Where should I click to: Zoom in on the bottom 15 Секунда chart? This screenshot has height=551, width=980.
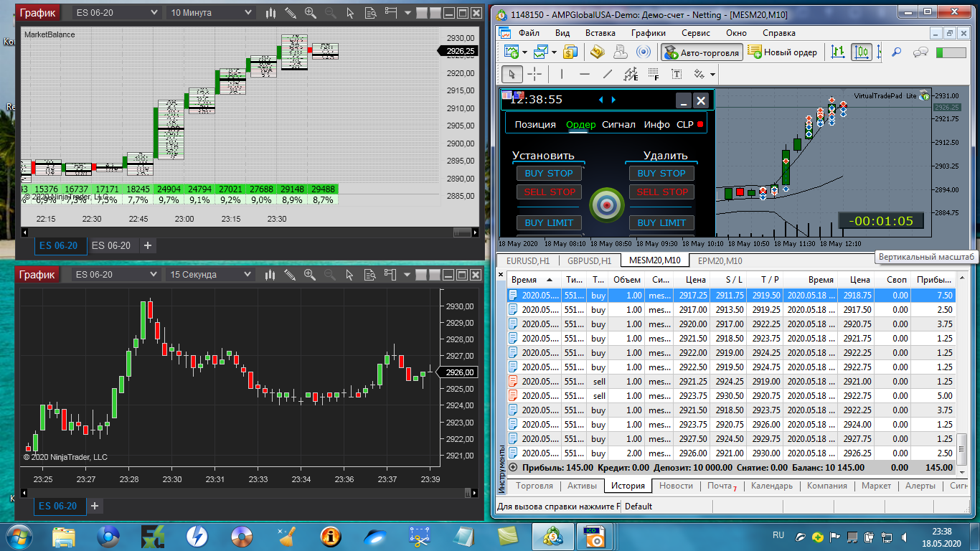311,275
